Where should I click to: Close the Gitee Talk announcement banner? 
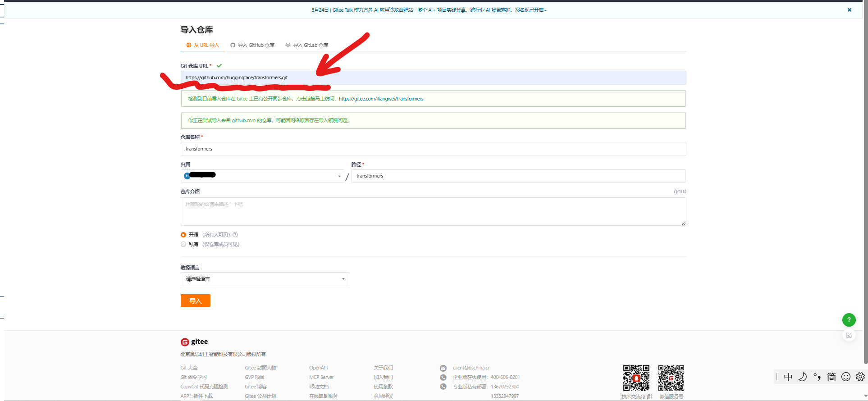[x=849, y=10]
